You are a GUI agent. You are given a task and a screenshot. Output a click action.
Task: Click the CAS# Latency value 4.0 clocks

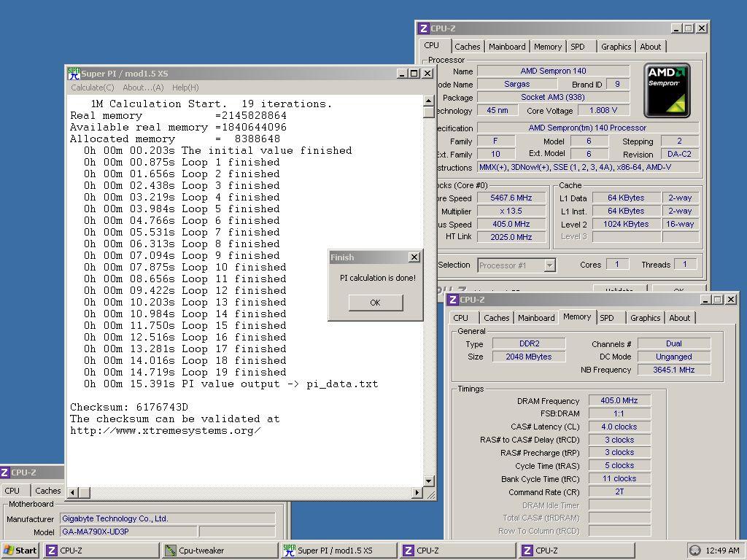(619, 427)
